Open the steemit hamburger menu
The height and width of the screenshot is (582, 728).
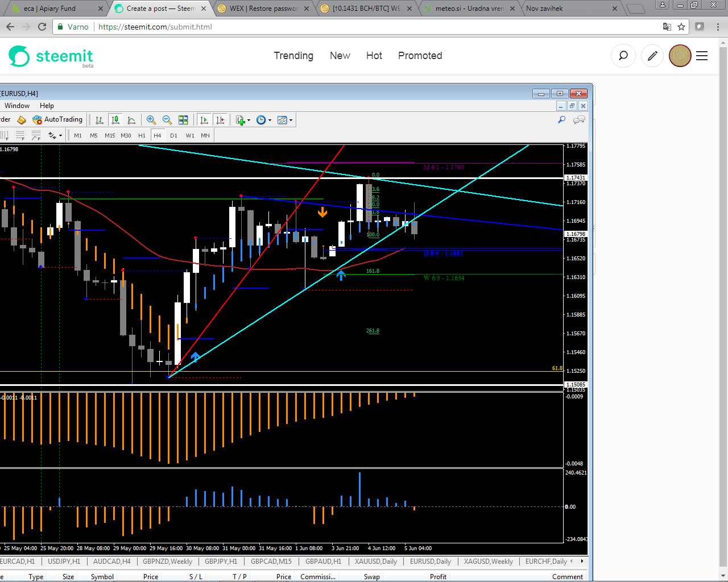(702, 56)
